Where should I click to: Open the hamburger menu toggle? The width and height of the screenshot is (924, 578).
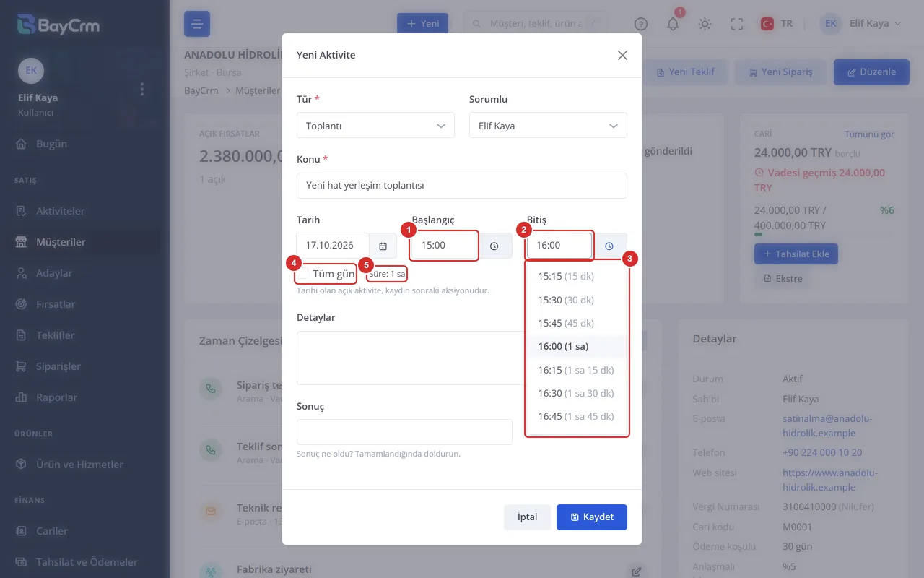[197, 24]
